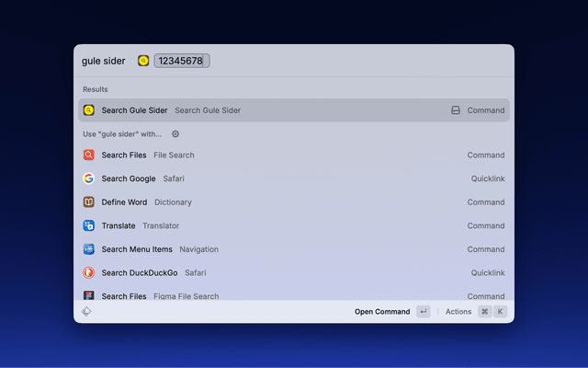Click the Raycast logo in bottom-left corner

pyautogui.click(x=86, y=312)
